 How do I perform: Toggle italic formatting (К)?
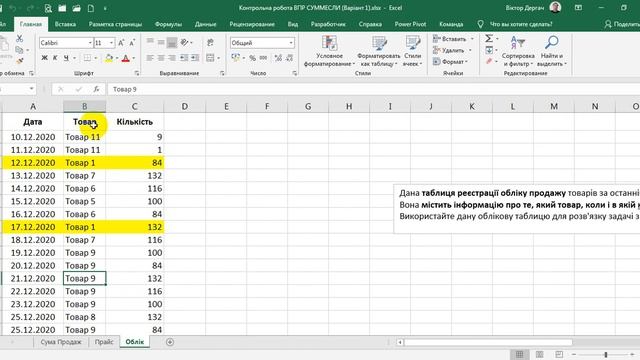tap(55, 58)
